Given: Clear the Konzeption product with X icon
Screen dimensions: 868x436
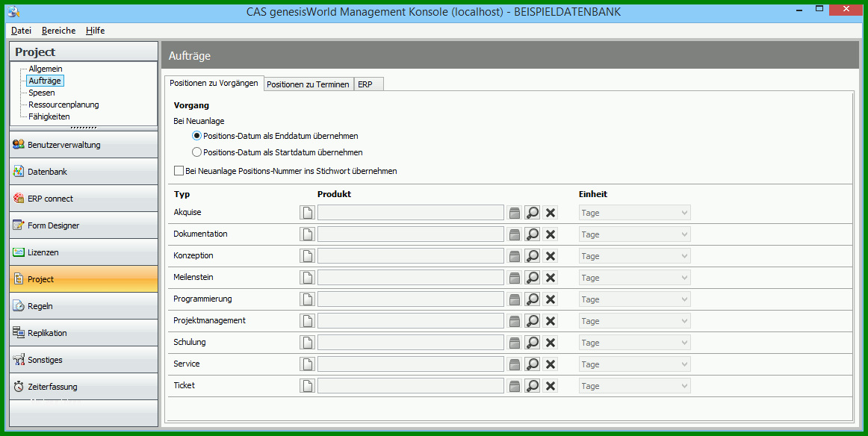Looking at the screenshot, I should tap(550, 255).
